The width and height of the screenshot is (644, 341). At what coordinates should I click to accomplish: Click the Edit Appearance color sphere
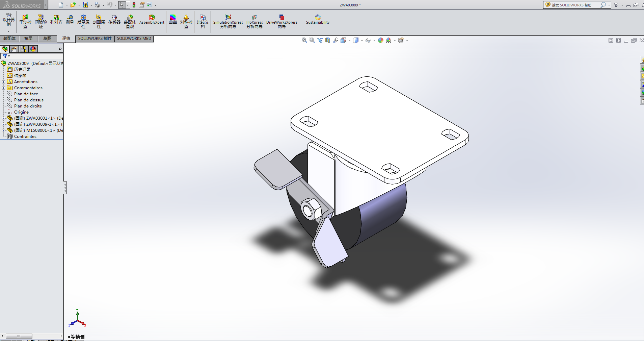point(381,41)
